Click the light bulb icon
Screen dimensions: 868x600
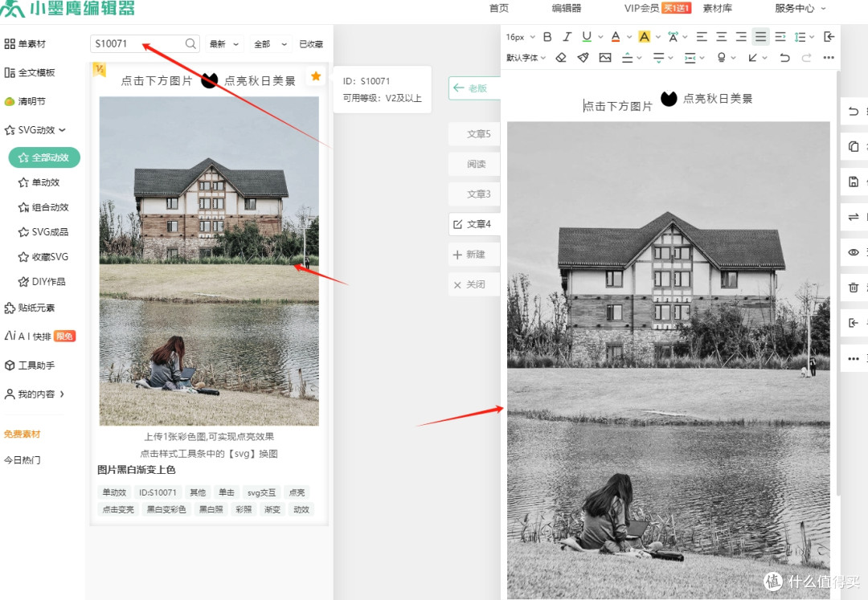tap(721, 58)
